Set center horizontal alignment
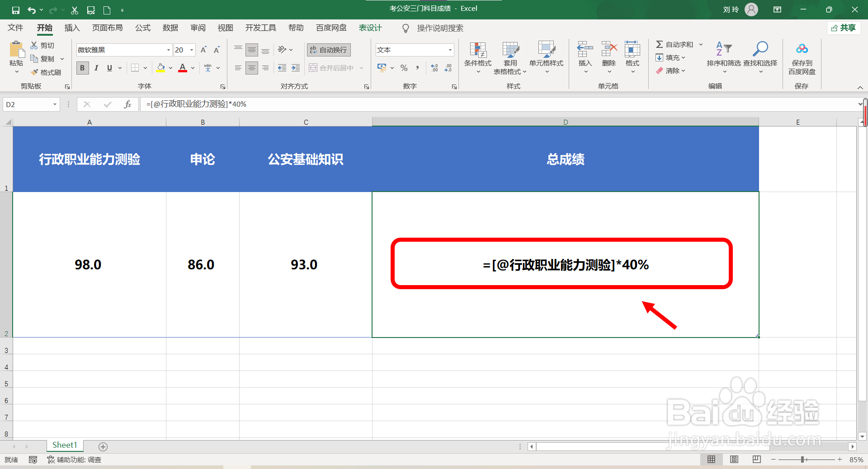 pyautogui.click(x=252, y=68)
